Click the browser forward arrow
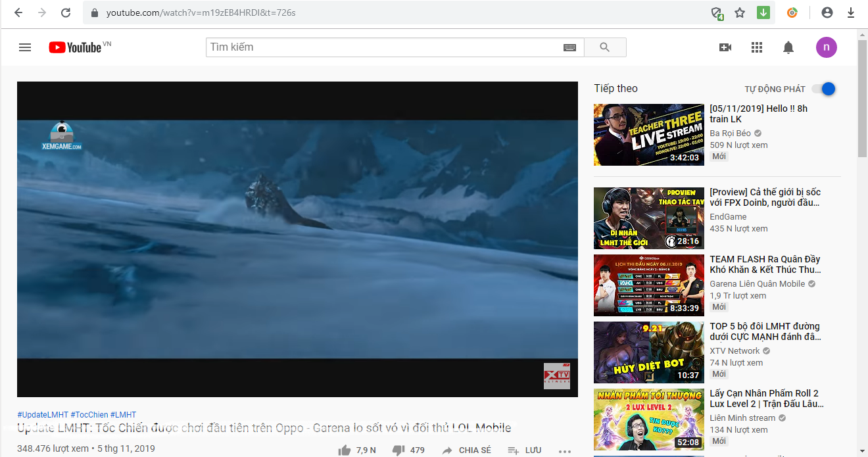 42,12
